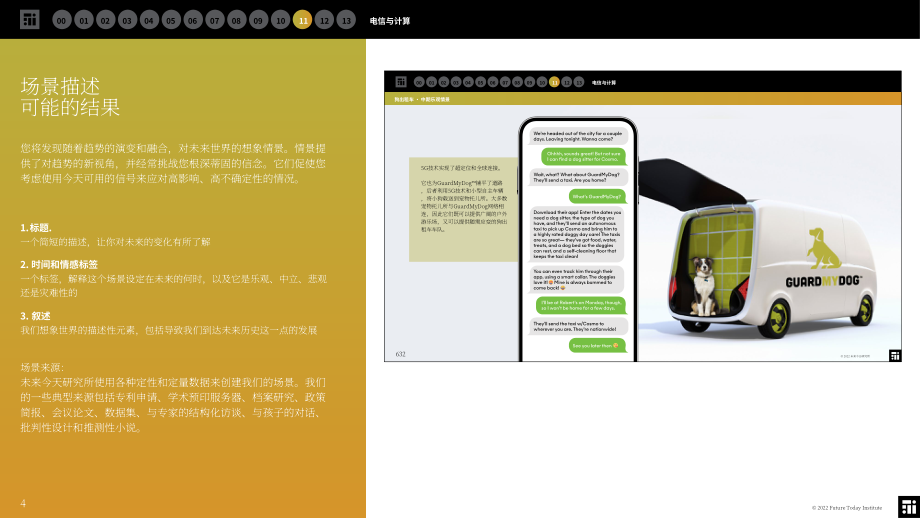Viewport: 920px width, 518px height.
Task: Click the dog sitting in the van
Action: [x=703, y=285]
